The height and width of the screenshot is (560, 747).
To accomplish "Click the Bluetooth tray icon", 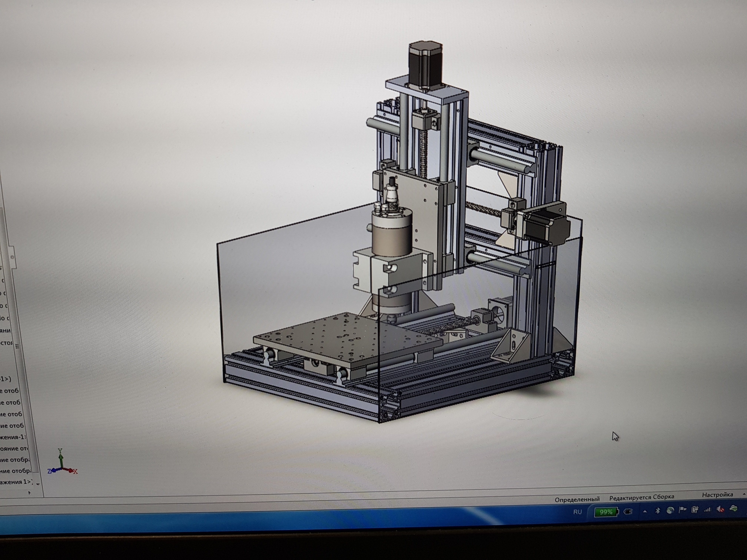I will [x=657, y=511].
